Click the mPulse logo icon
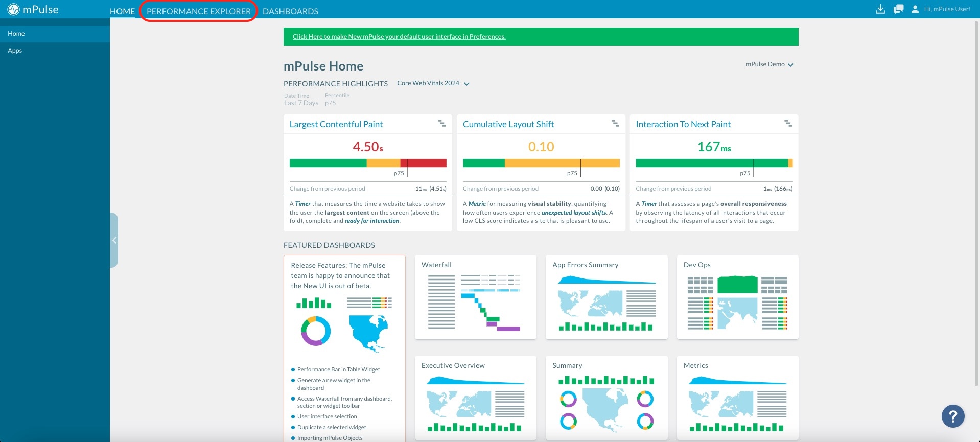This screenshot has width=980, height=442. 13,9
